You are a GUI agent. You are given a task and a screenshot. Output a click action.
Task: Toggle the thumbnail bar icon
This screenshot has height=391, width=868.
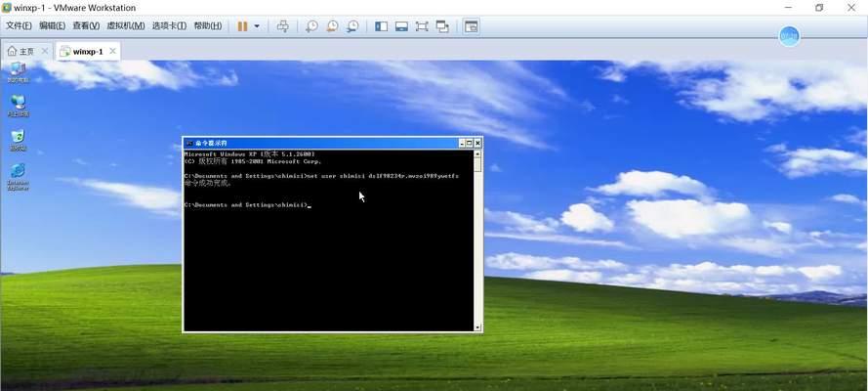402,26
